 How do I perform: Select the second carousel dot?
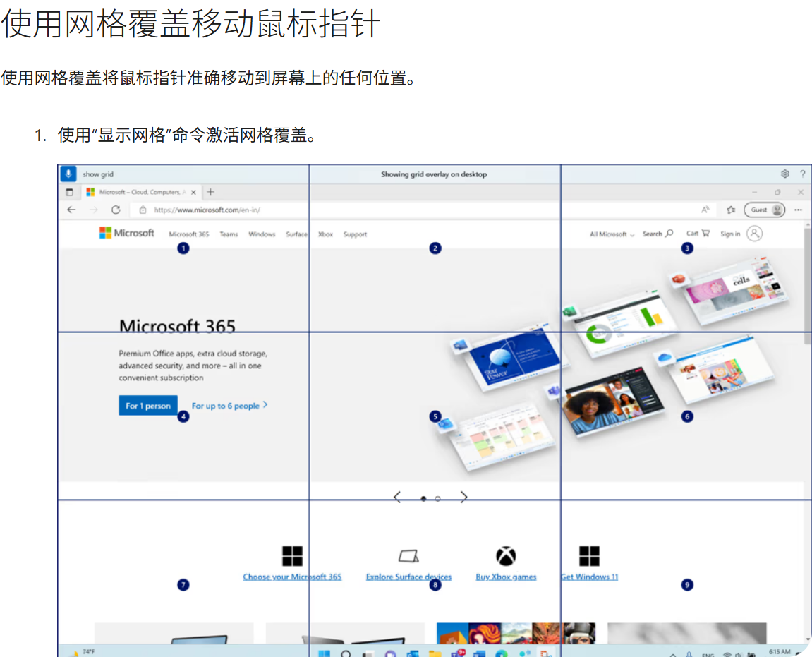438,498
